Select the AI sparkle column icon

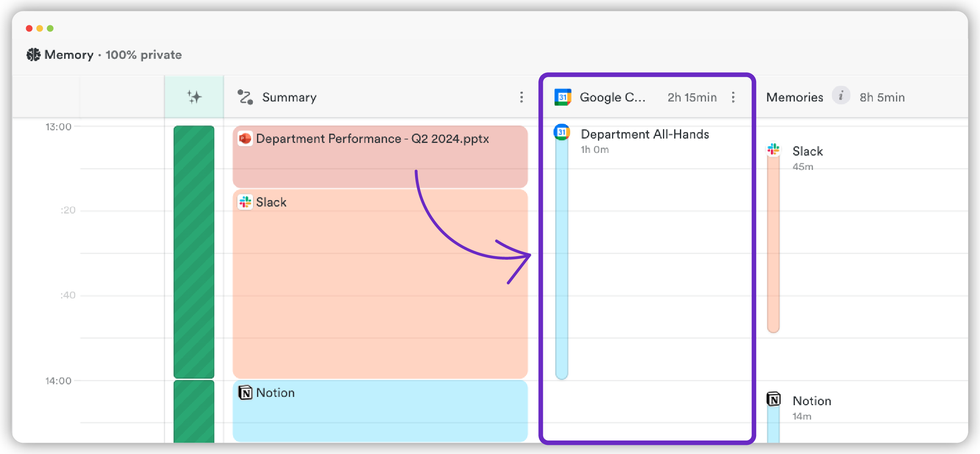point(194,96)
